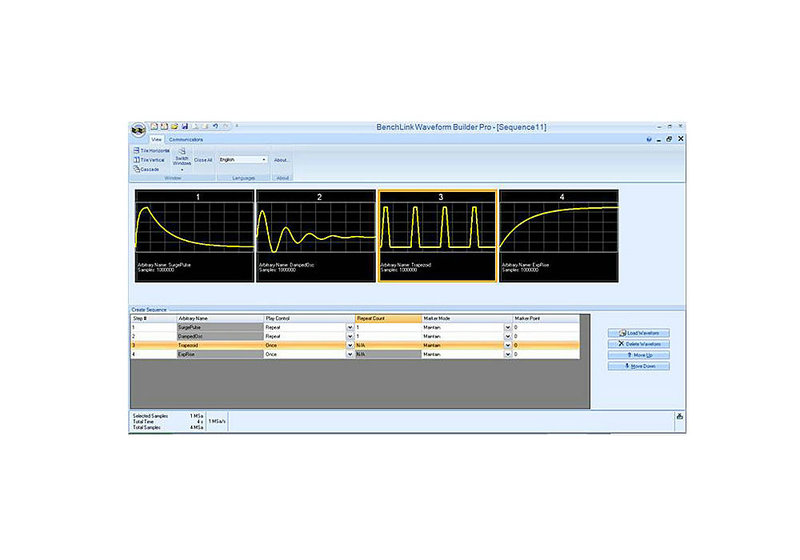Screen dimensions: 800x560
Task: Click the Switch Windows dropdown arrow
Action: pos(182,170)
